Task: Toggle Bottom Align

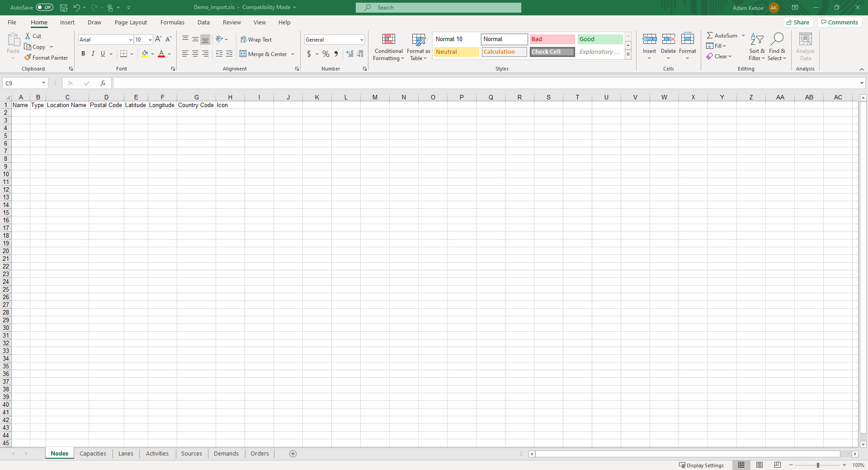Action: point(205,40)
